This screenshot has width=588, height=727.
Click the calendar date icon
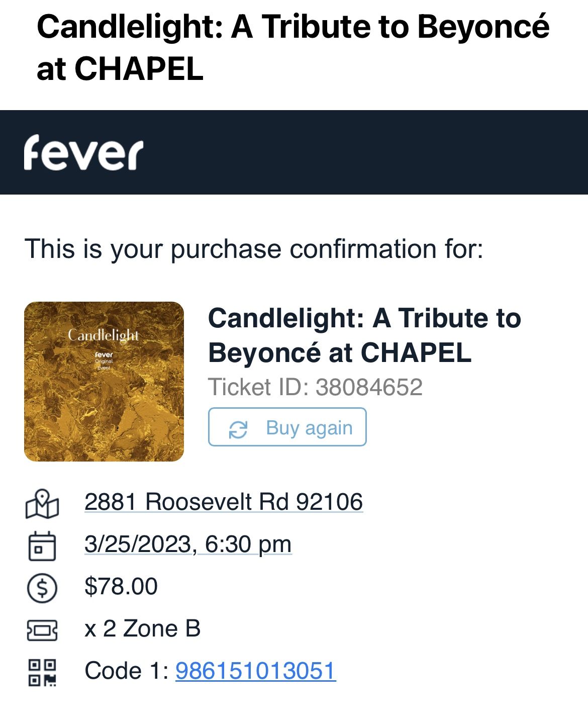coord(42,546)
